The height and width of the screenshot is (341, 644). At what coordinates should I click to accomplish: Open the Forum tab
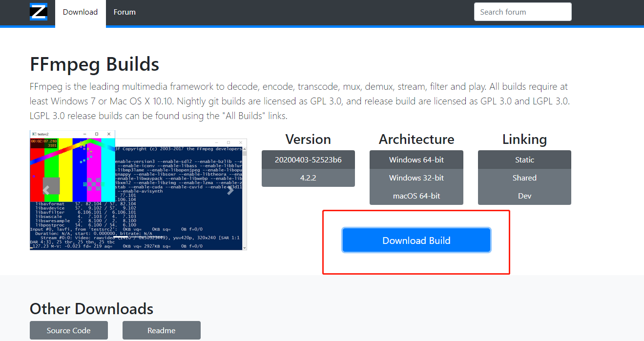(x=125, y=12)
